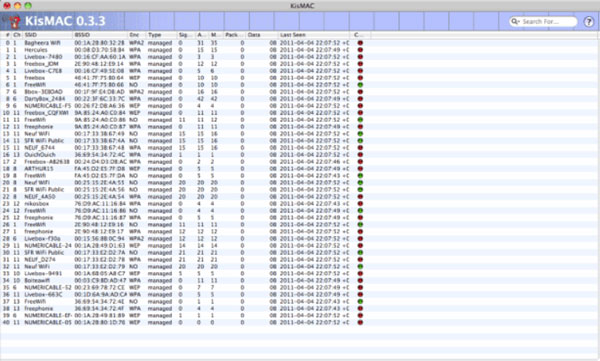Click the magnifier icon in search box
Screen dimensions: 600x361
click(515, 21)
